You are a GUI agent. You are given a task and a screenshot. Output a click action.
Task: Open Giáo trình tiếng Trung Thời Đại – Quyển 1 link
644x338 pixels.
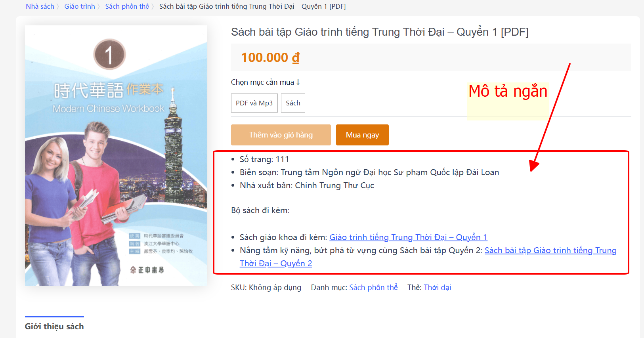pyautogui.click(x=409, y=237)
